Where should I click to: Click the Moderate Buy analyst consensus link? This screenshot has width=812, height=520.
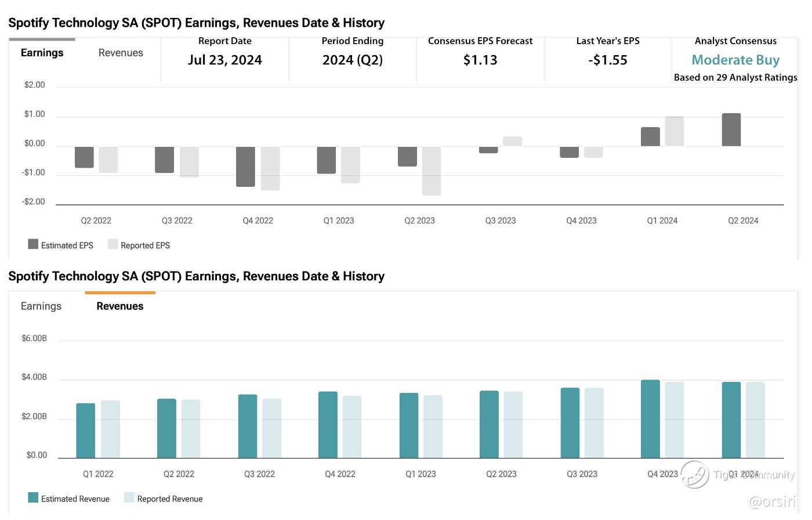click(735, 60)
